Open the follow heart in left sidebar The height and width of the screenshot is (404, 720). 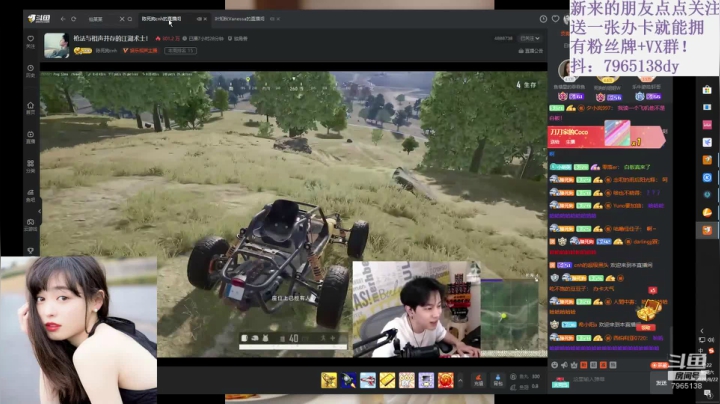30,41
